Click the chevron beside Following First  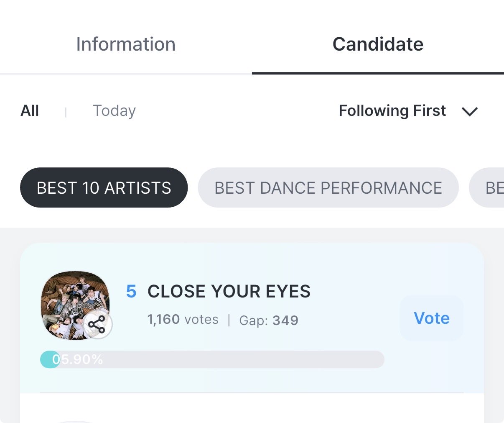[470, 111]
